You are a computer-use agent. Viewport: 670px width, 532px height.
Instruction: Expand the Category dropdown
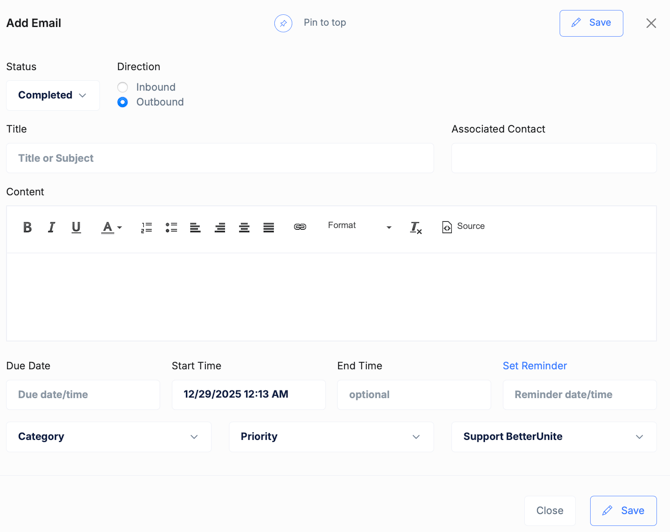coord(109,437)
